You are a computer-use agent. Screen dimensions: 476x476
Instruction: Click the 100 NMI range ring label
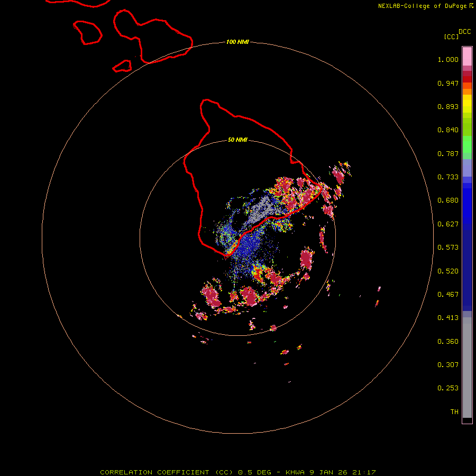(237, 42)
